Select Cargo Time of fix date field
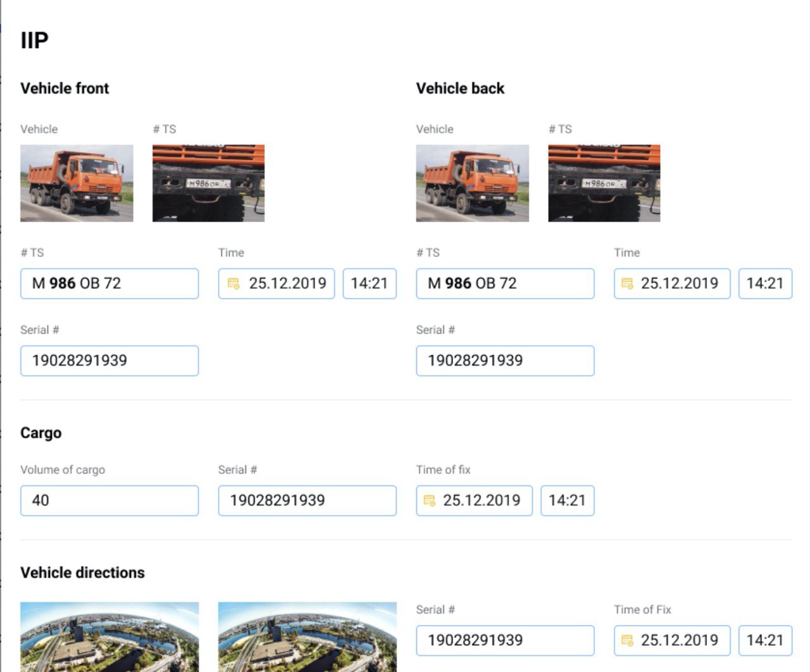 point(474,501)
